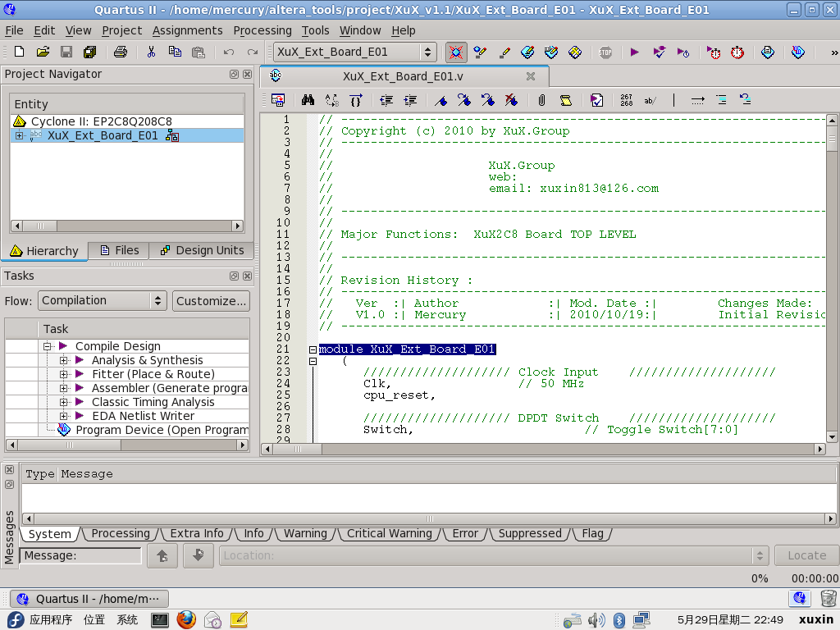Go to previous message with up arrow
Screen dimensions: 840x630
(162, 555)
